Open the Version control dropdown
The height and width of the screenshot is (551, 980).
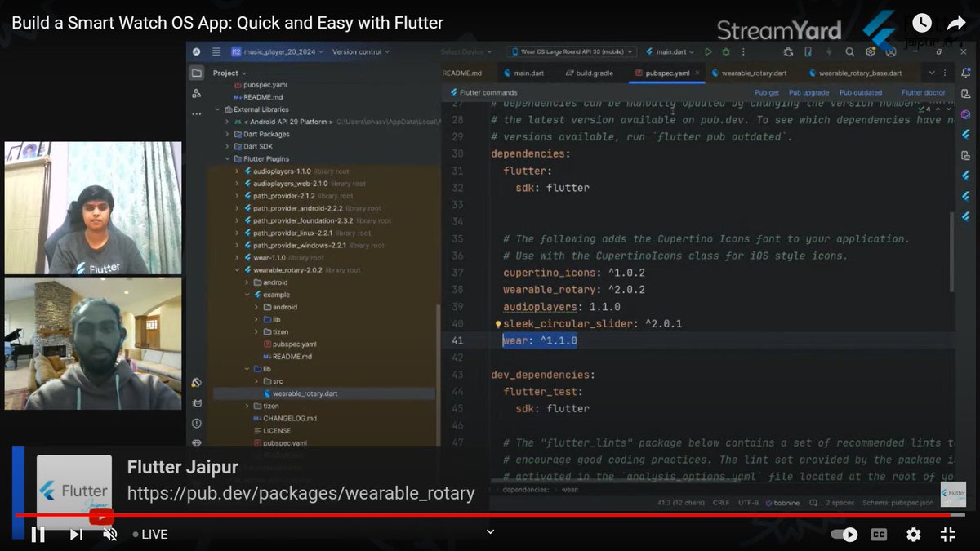tap(360, 51)
